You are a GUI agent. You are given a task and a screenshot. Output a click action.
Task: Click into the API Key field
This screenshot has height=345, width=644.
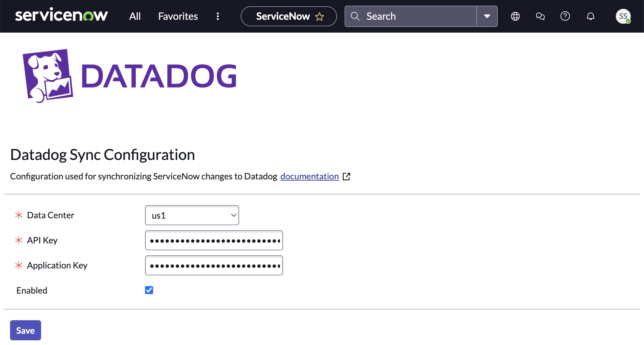tap(214, 241)
